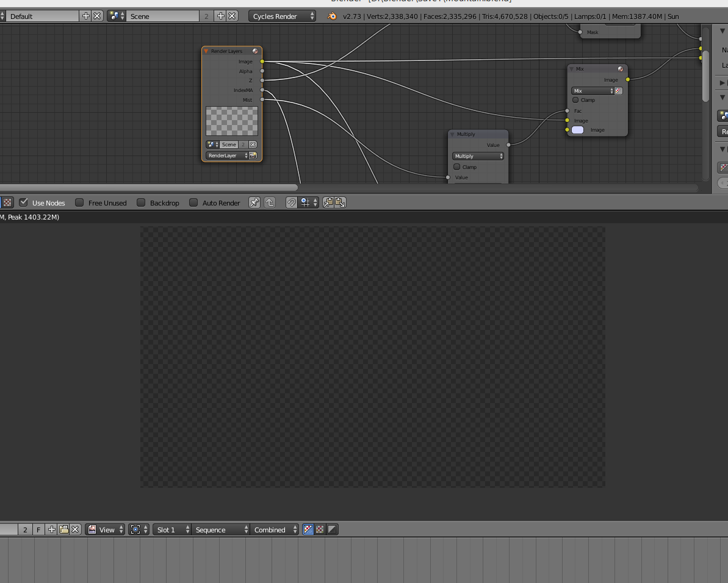Click the Mist output socket of Render Layers
This screenshot has height=583, width=728.
click(x=262, y=100)
